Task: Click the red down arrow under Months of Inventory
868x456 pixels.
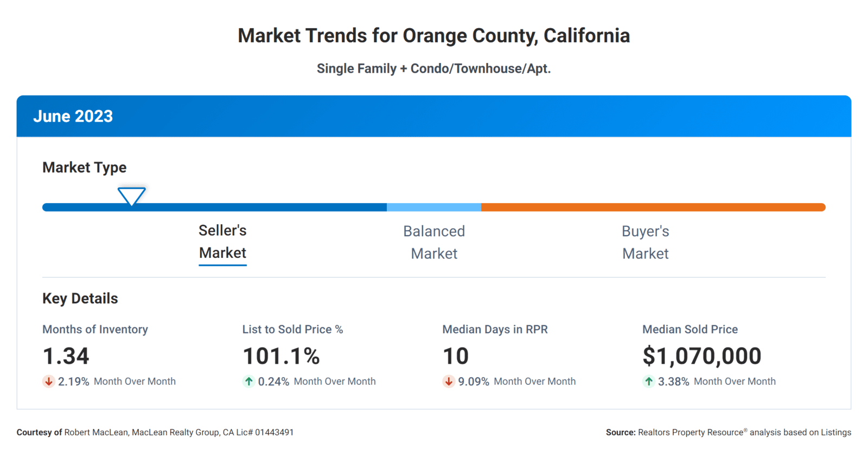Action: tap(49, 382)
